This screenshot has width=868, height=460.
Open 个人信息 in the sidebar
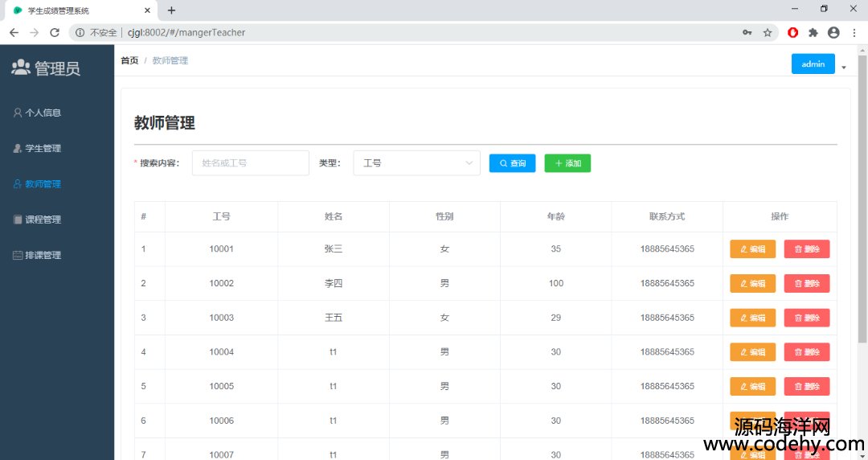pyautogui.click(x=43, y=113)
